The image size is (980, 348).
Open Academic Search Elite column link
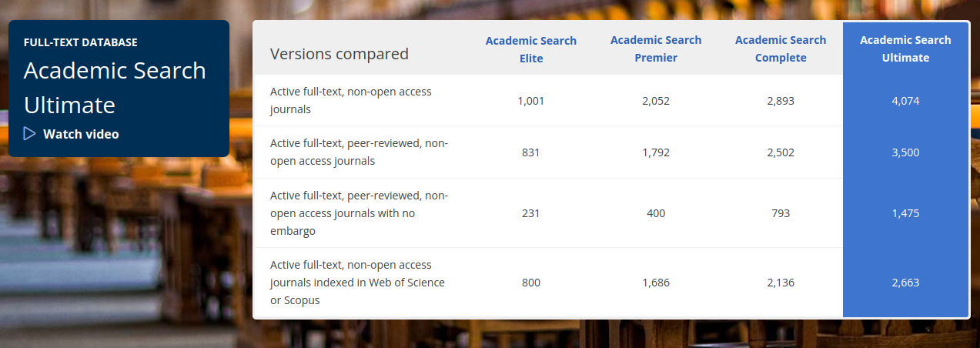click(531, 49)
